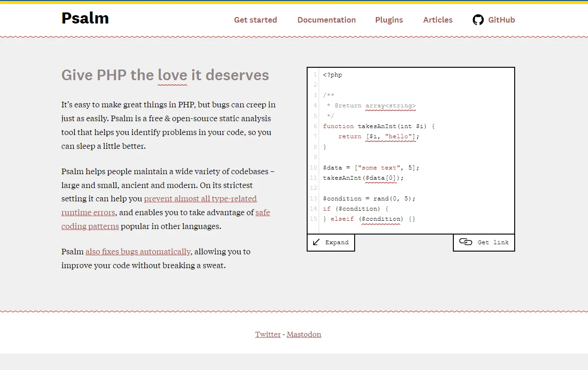The width and height of the screenshot is (588, 370).
Task: Open the Mastodon link in the footer
Action: tap(303, 334)
